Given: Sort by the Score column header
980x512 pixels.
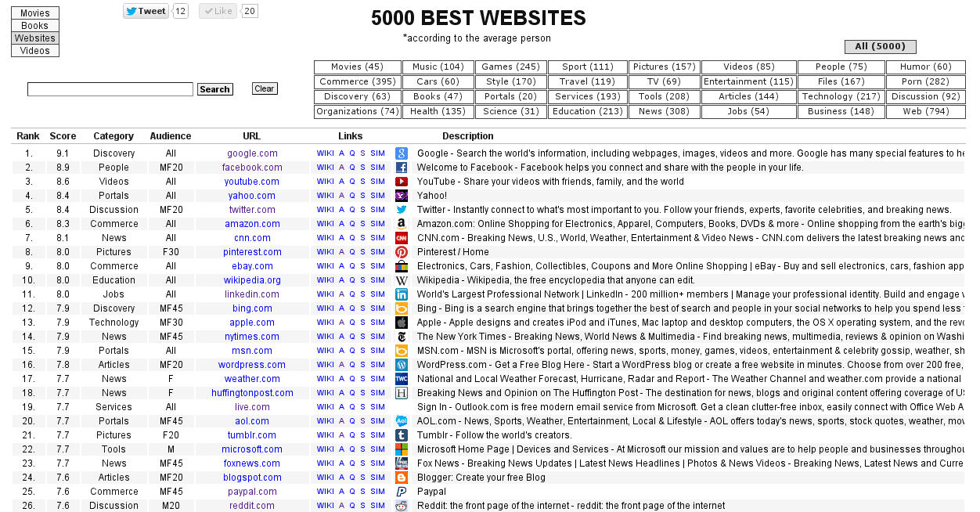Looking at the screenshot, I should point(63,136).
